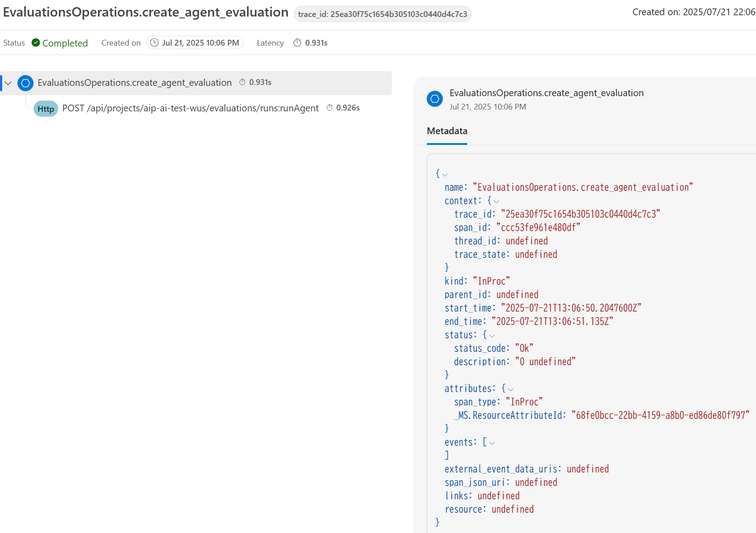The image size is (756, 533).
Task: Click the span title in detail panel
Action: (547, 93)
